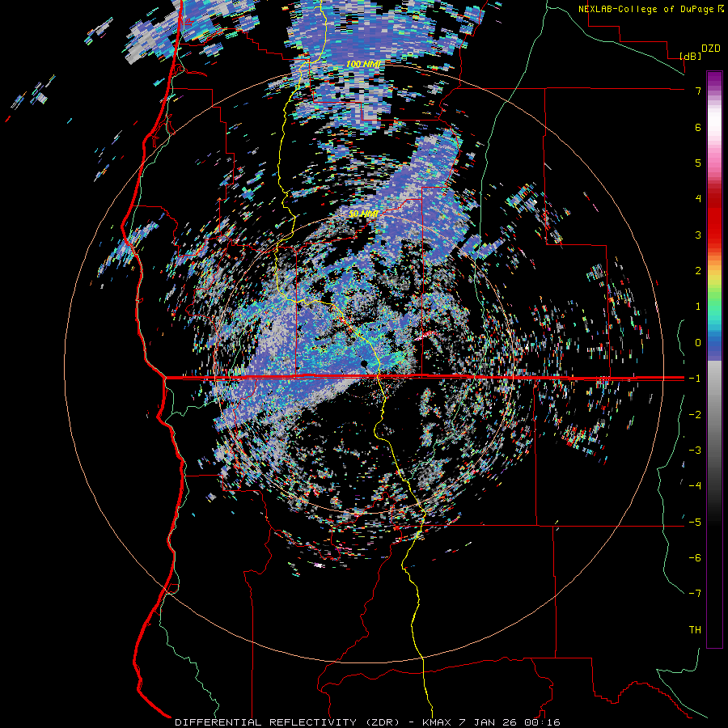Click the TH threshold label
The height and width of the screenshot is (728, 728).
click(x=695, y=630)
